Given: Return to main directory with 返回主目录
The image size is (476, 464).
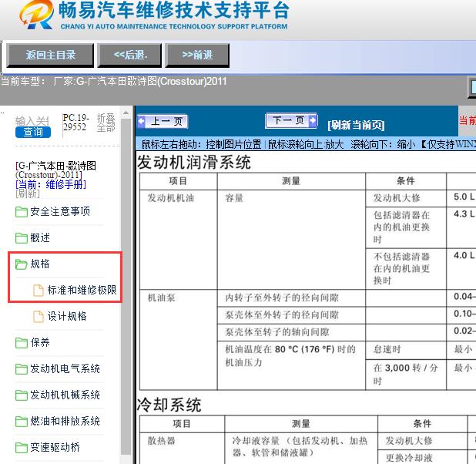Looking at the screenshot, I should pyautogui.click(x=50, y=55).
